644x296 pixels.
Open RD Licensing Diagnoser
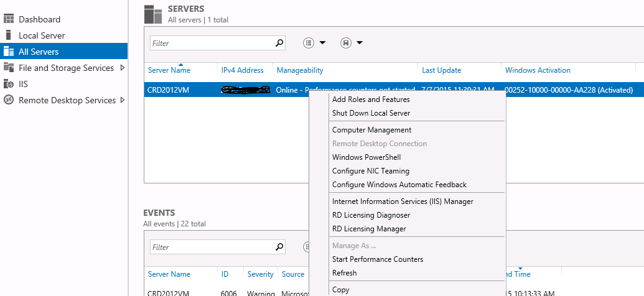pyautogui.click(x=371, y=215)
